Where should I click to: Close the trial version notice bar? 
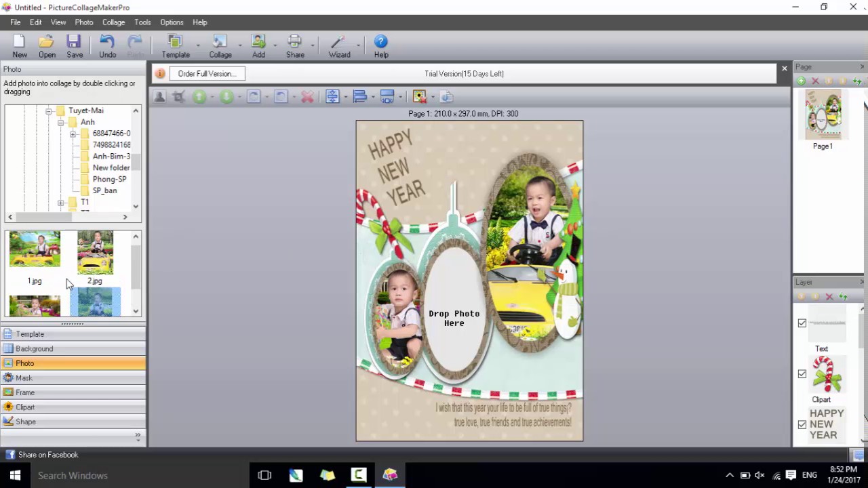click(x=785, y=68)
